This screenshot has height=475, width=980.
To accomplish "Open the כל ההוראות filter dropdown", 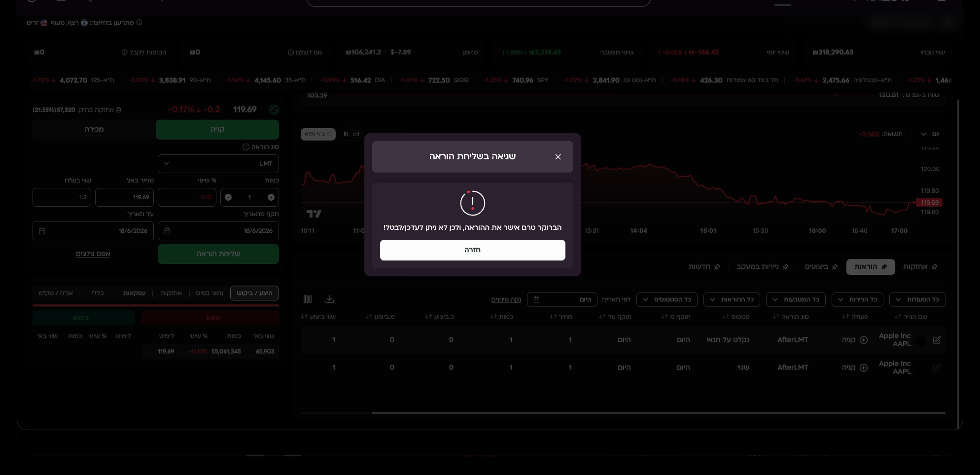I will [732, 299].
